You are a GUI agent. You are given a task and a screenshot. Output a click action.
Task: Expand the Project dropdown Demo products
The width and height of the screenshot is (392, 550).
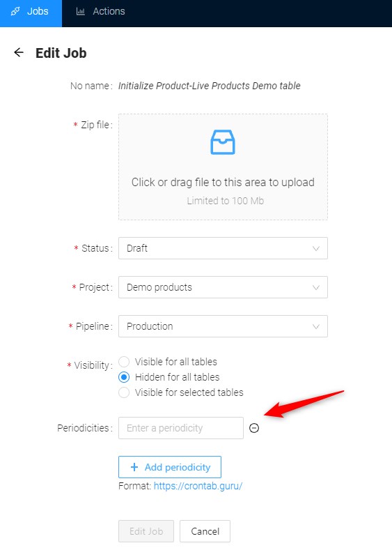coord(223,287)
